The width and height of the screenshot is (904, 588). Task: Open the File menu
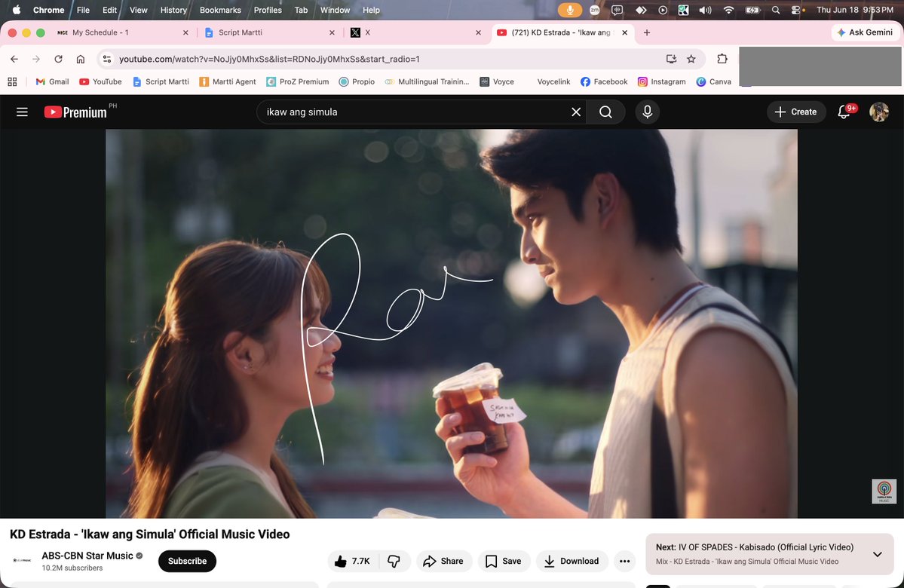pos(83,10)
